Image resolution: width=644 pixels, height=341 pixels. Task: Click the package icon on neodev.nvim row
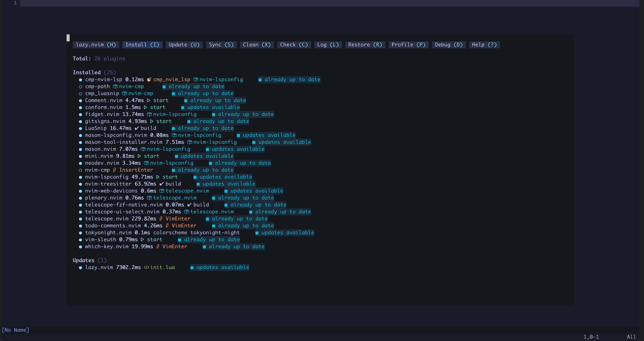point(146,163)
